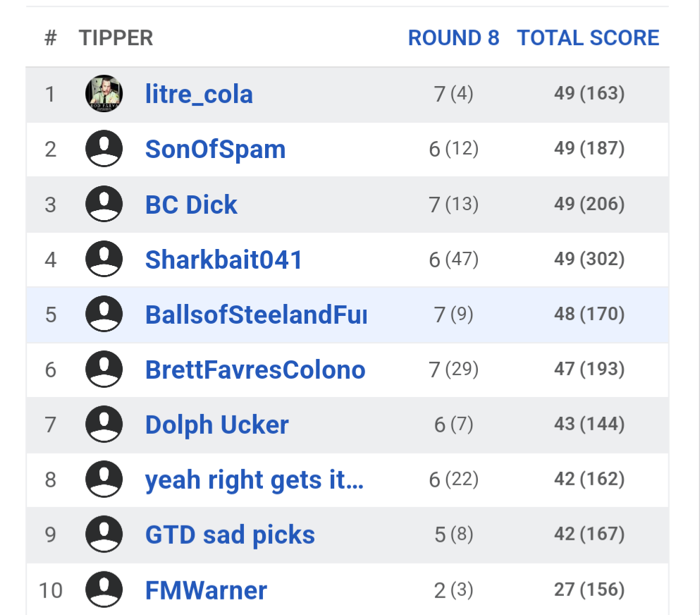This screenshot has height=615, width=700.
Task: Open BC Dick tipper link
Action: [191, 205]
